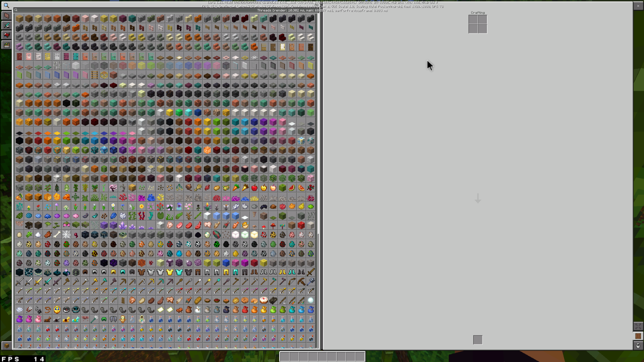Pick the sweet berries item

click(311, 188)
